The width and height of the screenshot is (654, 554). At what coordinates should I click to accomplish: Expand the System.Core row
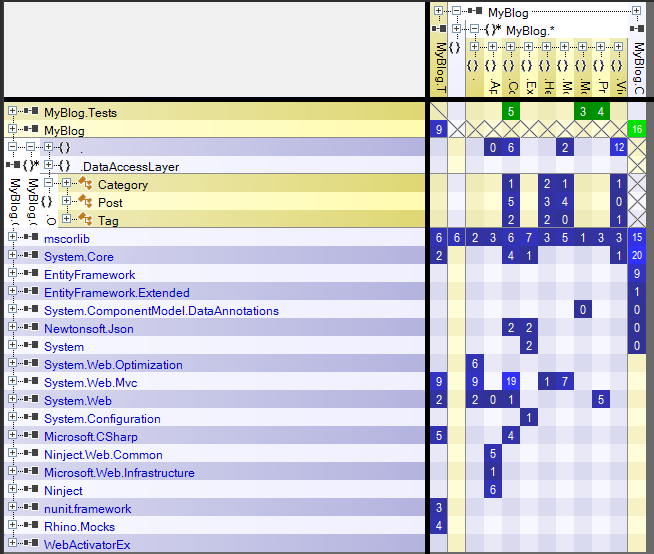13,255
